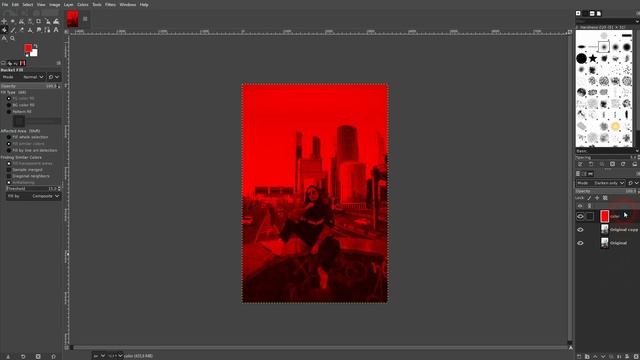Open the Windows menu
Image resolution: width=640 pixels, height=360 pixels.
[128, 4]
